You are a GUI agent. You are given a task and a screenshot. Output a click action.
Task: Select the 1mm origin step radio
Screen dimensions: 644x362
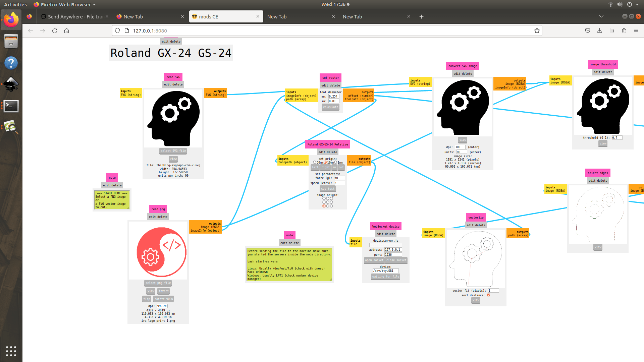click(335, 162)
